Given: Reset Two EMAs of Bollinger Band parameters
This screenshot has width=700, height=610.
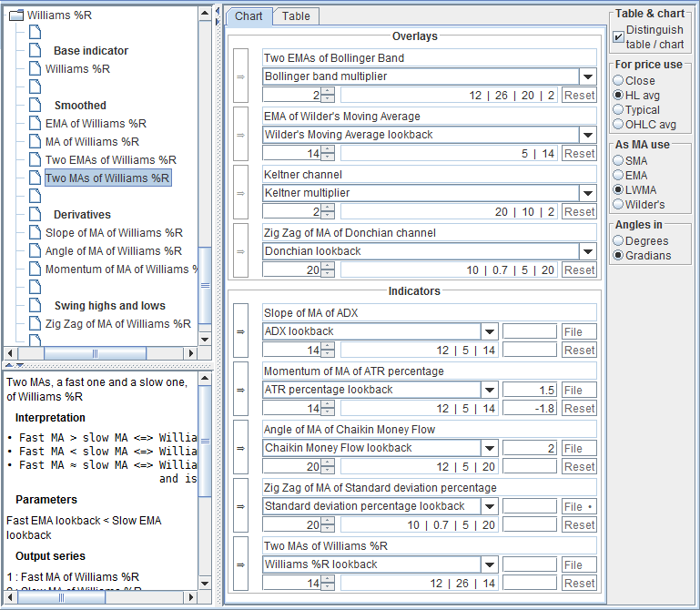Looking at the screenshot, I should click(579, 95).
